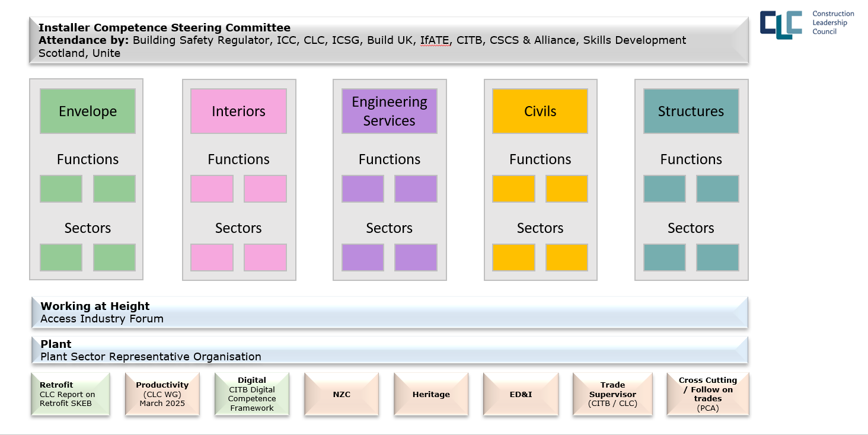Select left purple box under Engineering Services Sectors
The height and width of the screenshot is (435, 868).
(x=363, y=257)
